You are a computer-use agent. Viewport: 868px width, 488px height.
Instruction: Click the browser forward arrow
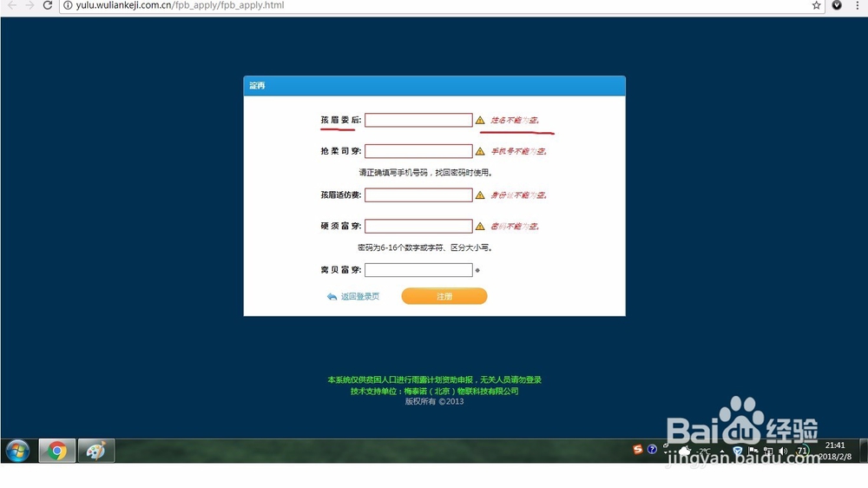[30, 5]
